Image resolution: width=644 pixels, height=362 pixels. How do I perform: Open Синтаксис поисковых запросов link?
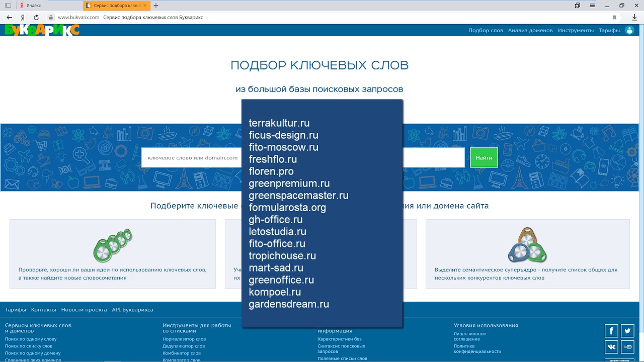pyautogui.click(x=342, y=348)
